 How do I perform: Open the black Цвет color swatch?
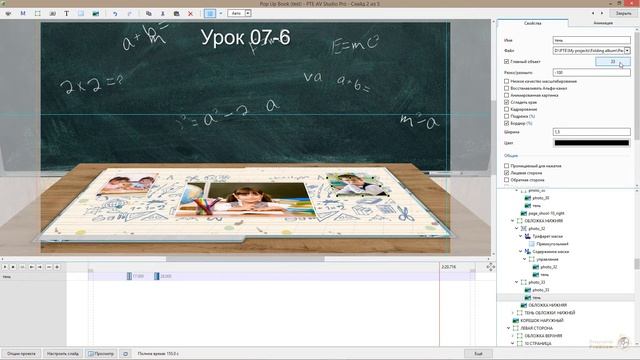coord(591,143)
